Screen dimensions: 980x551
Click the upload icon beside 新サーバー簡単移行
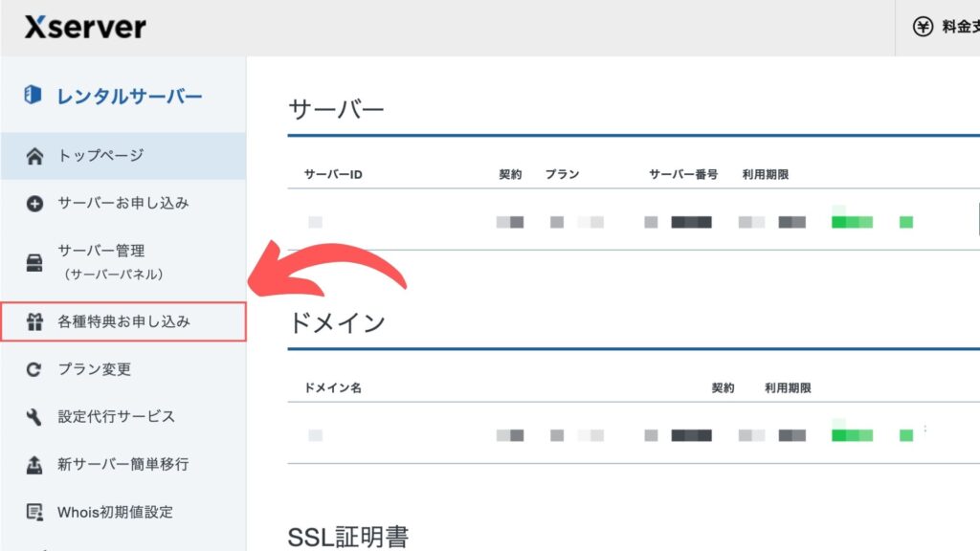34,464
